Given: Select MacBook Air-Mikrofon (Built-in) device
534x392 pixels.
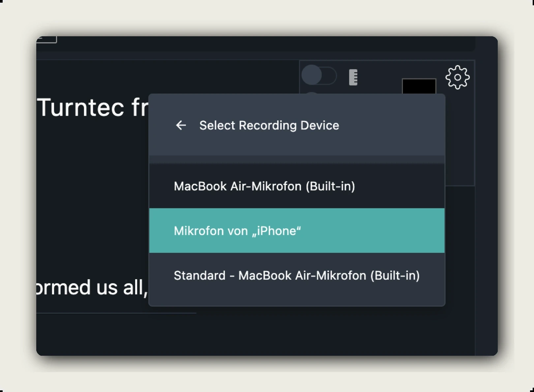Looking at the screenshot, I should (x=297, y=186).
